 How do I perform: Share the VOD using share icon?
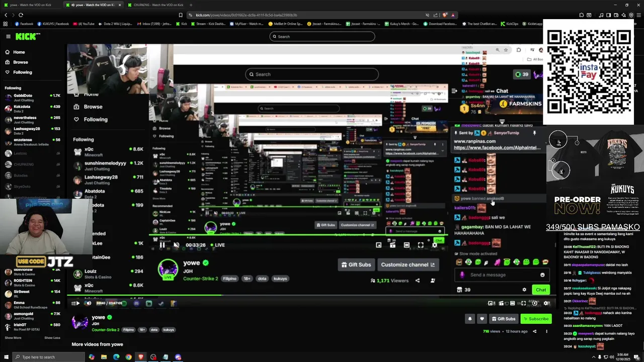tap(534, 331)
